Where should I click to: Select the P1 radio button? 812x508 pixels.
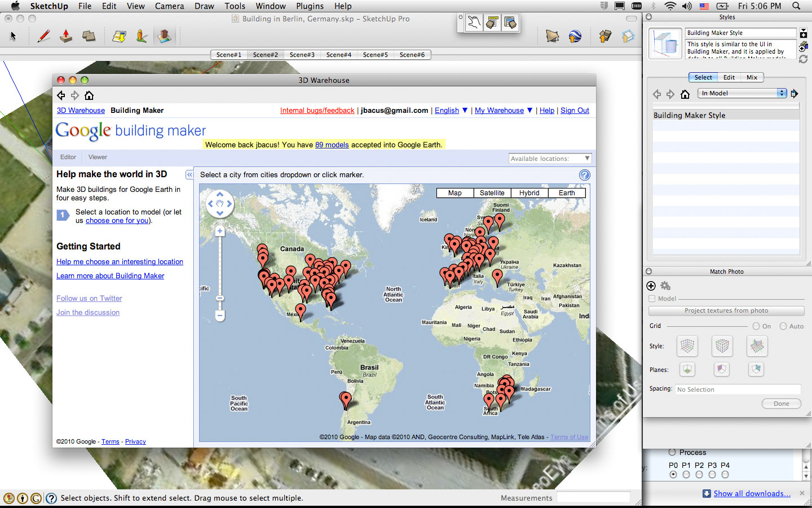point(686,475)
